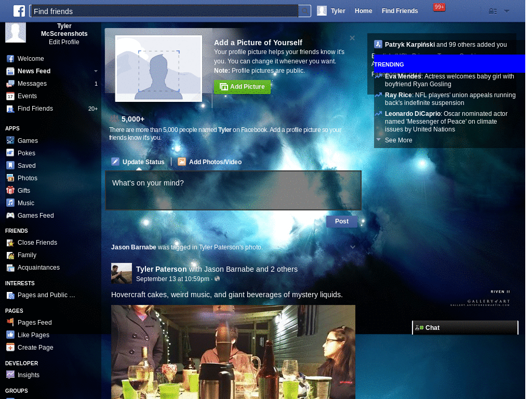Open the Eva Mendes trending story

(449, 81)
